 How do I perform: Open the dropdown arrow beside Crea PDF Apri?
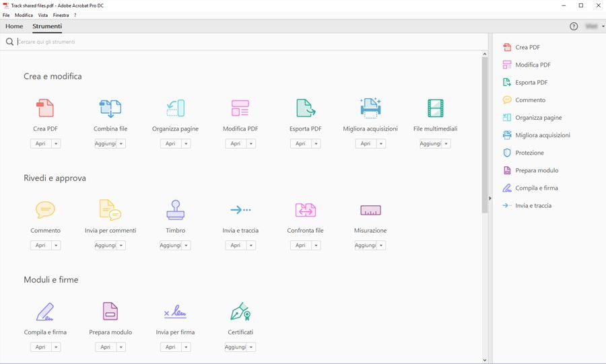(56, 143)
